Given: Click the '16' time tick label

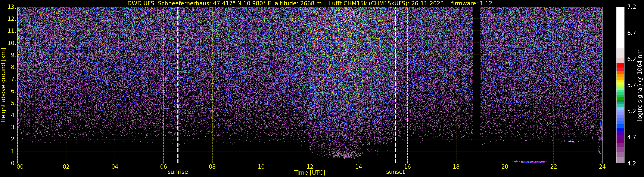Looking at the screenshot, I should [407, 167].
